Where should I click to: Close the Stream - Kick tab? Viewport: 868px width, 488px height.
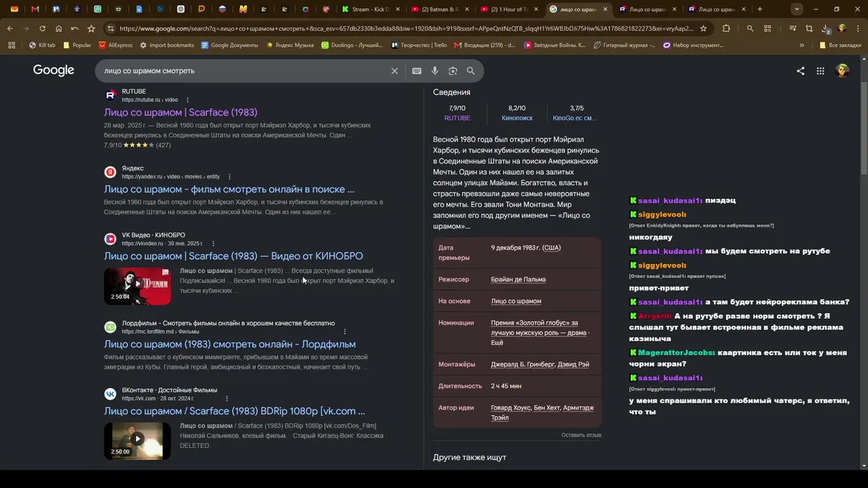pos(397,9)
